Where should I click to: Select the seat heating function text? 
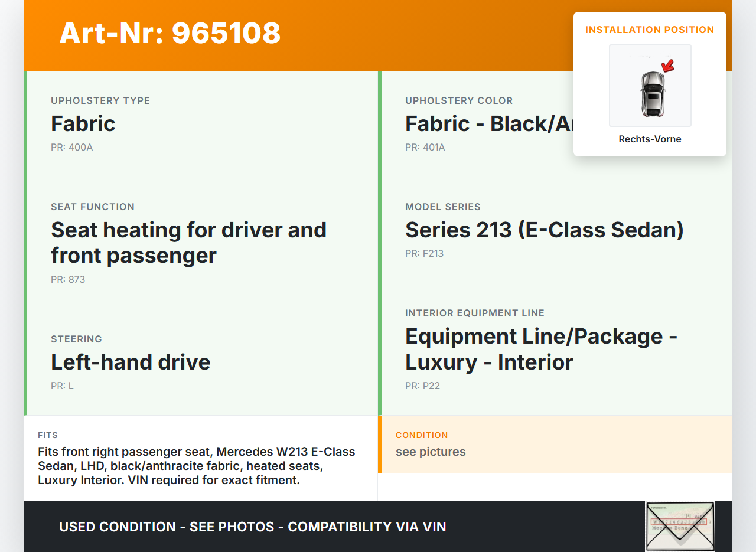click(188, 242)
